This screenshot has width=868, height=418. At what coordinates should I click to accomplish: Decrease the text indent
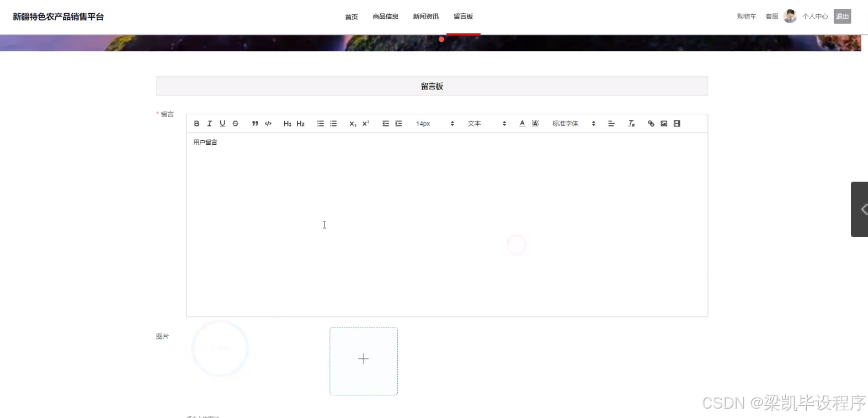tap(386, 124)
